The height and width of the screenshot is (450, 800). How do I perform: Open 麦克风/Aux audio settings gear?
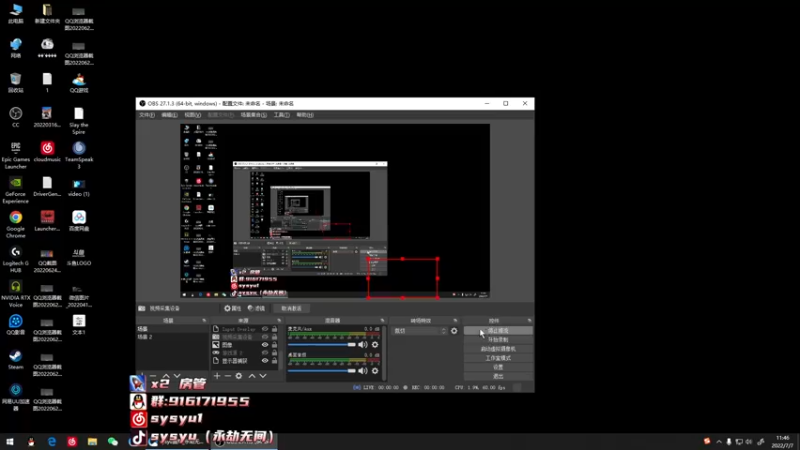pyautogui.click(x=375, y=344)
